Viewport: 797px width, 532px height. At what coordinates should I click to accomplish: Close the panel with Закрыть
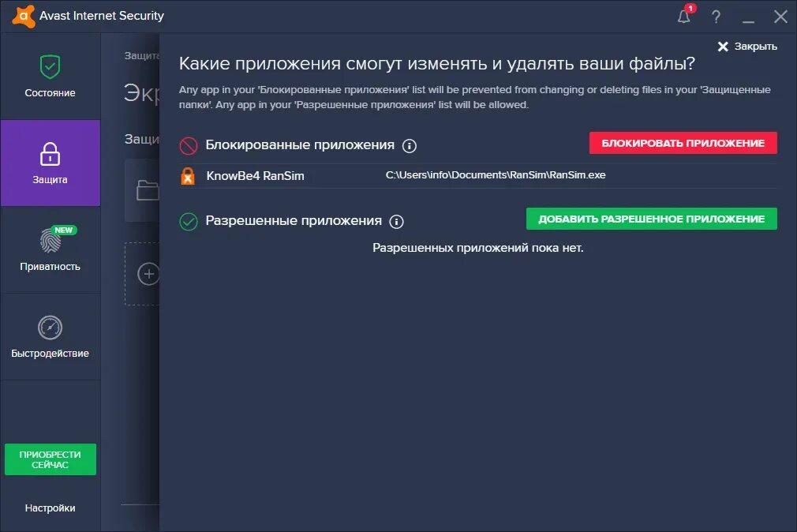coord(746,47)
